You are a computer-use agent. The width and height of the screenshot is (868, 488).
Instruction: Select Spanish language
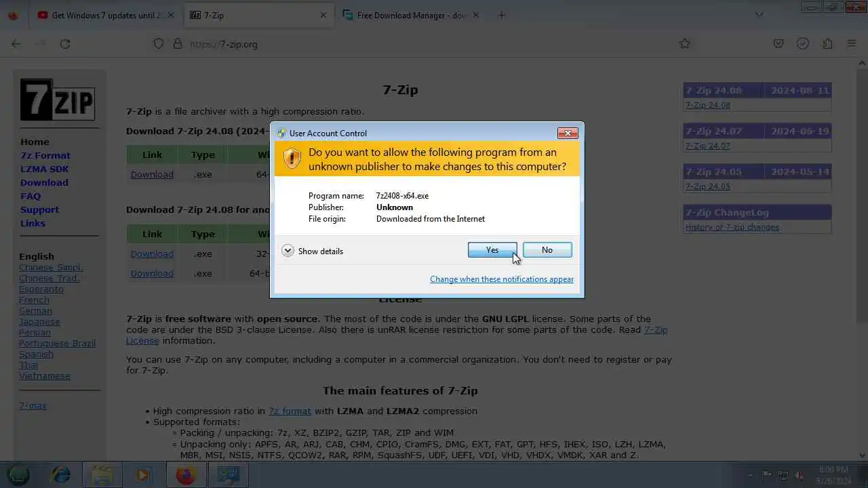click(x=36, y=354)
